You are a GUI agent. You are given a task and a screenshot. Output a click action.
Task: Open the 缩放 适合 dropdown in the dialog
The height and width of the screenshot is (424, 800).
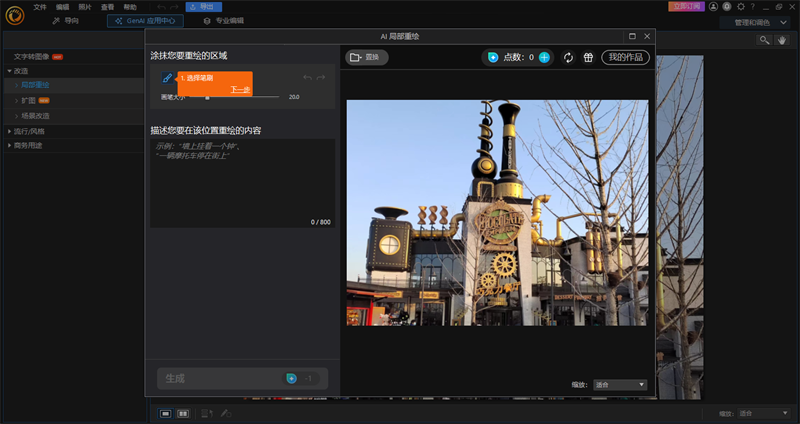tap(620, 385)
